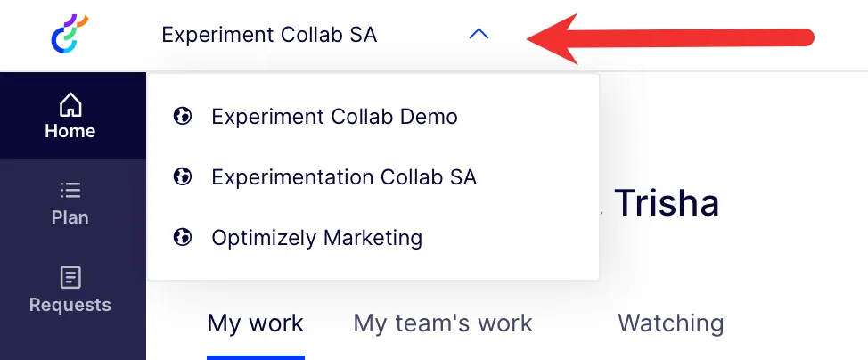Click the Home house icon
This screenshot has height=360, width=868.
70,104
